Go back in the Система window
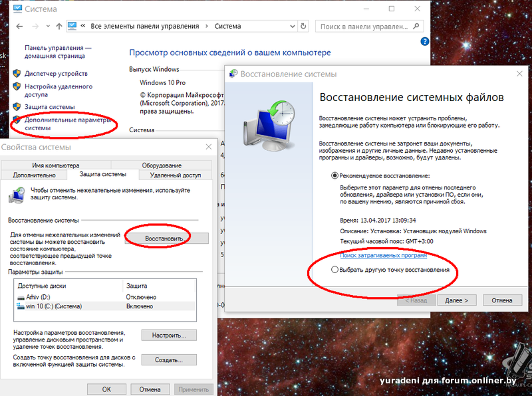 click(x=19, y=26)
